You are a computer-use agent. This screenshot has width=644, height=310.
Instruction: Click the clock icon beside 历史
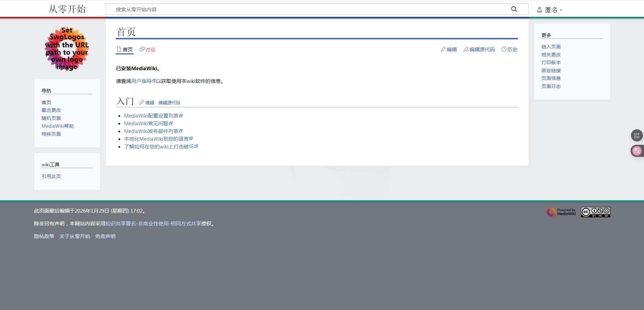(x=504, y=49)
